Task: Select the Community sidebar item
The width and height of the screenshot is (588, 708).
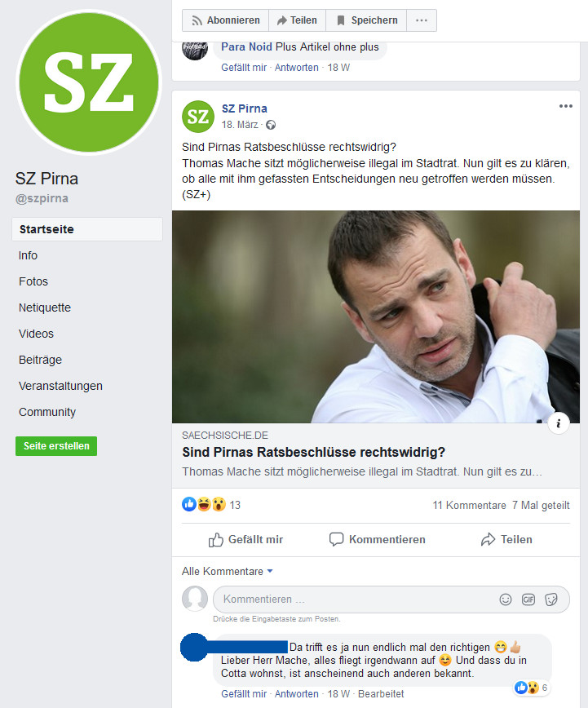Action: click(47, 412)
